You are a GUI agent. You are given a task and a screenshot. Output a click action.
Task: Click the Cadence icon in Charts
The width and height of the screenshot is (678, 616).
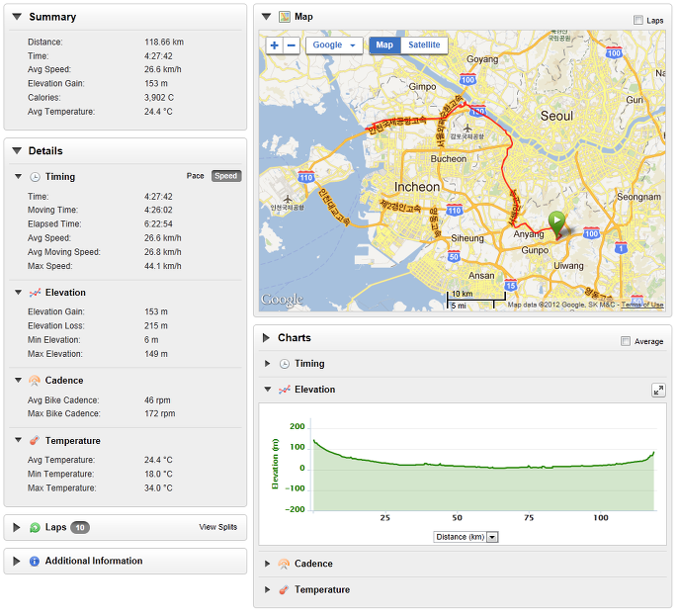(x=284, y=564)
